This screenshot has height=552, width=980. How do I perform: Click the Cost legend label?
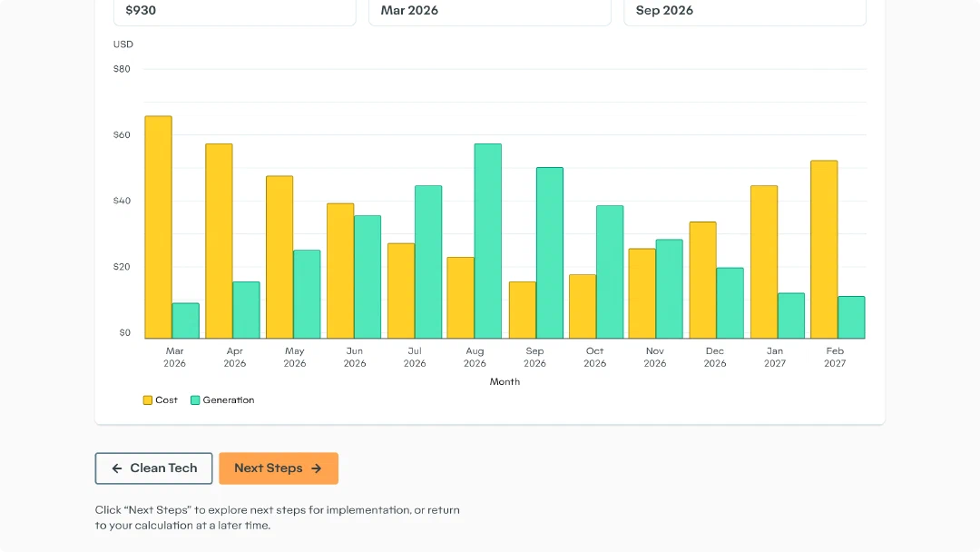(x=166, y=400)
